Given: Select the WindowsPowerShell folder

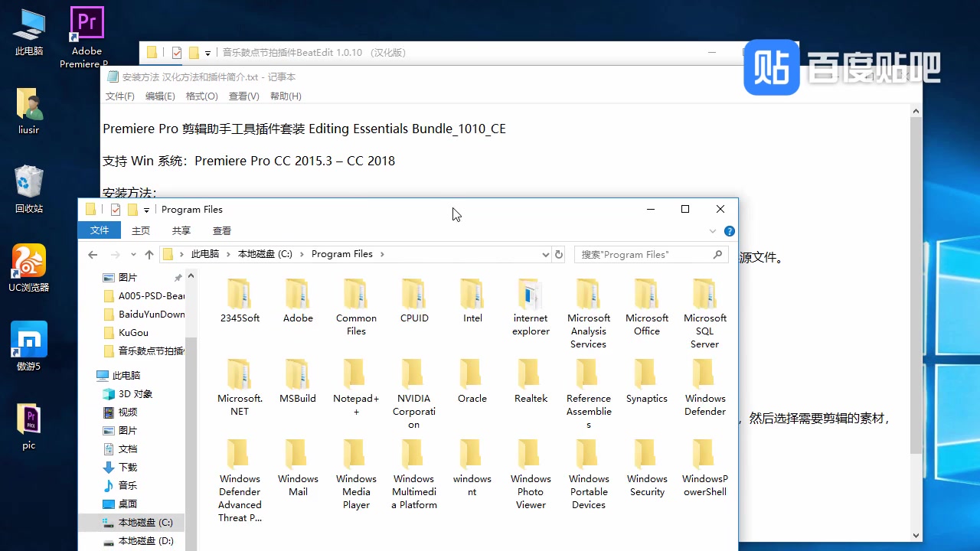Looking at the screenshot, I should pos(705,468).
